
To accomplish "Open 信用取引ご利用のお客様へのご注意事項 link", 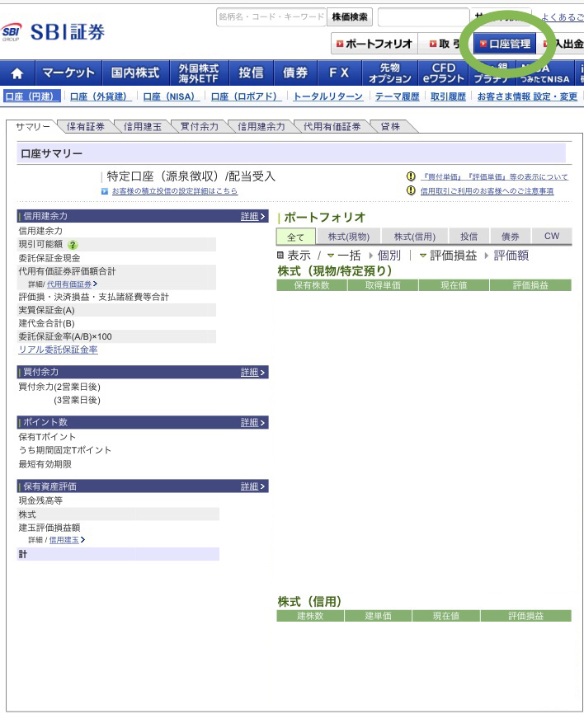I will [x=487, y=190].
